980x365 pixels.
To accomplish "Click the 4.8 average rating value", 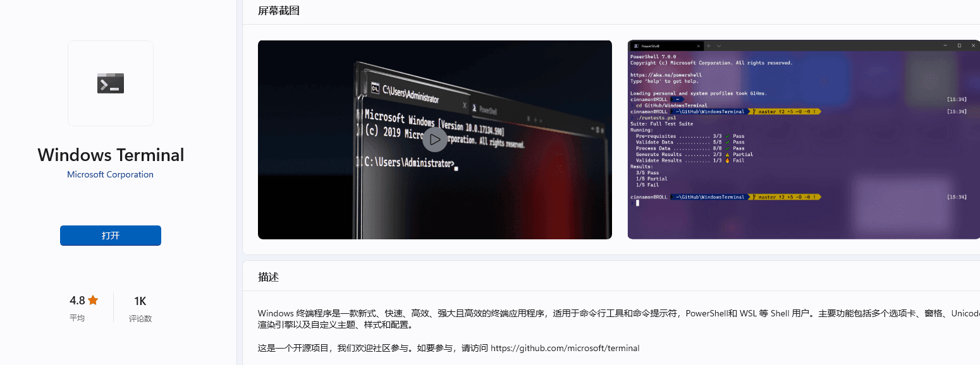I will 78,301.
